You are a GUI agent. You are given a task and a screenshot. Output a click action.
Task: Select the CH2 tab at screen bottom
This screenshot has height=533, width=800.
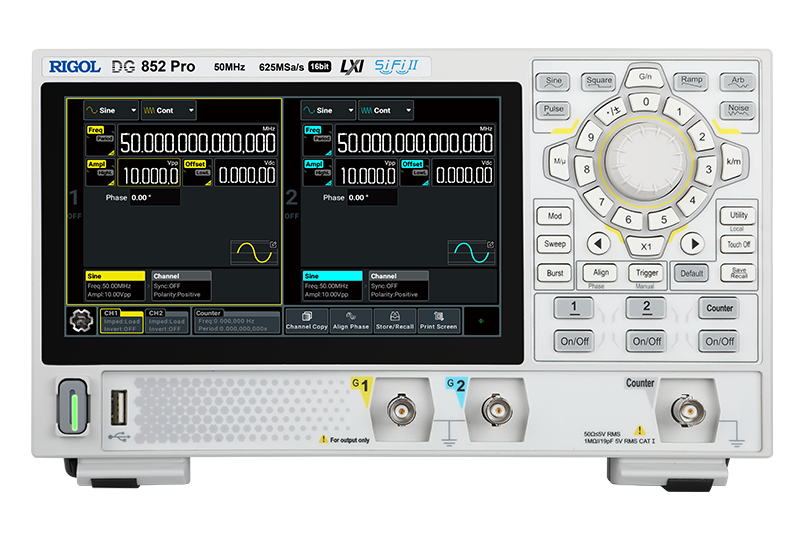(x=166, y=321)
